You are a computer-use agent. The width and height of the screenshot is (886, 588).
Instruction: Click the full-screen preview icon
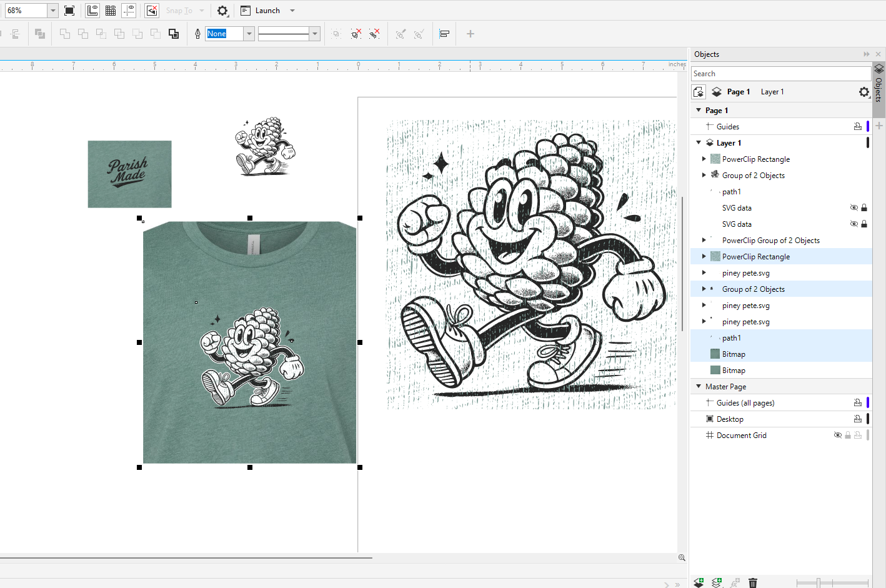point(69,11)
